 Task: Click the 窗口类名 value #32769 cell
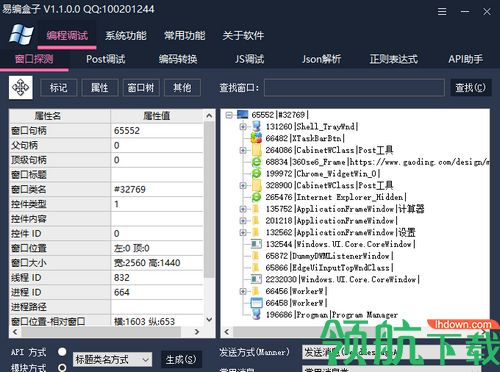point(157,189)
